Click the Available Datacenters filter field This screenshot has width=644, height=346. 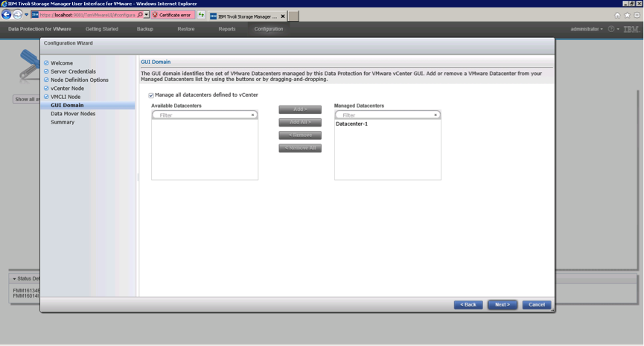pyautogui.click(x=205, y=115)
